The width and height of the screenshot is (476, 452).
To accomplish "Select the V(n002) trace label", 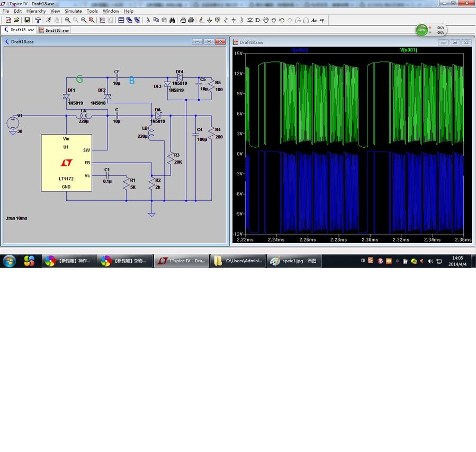I will 299,50.
